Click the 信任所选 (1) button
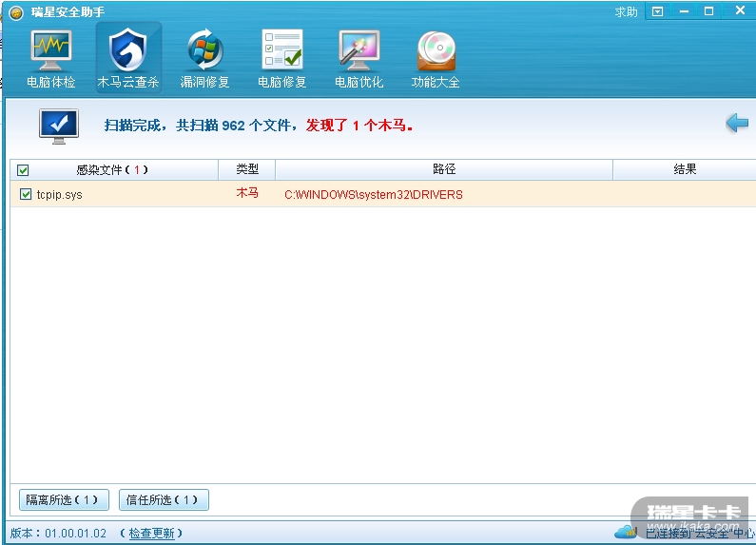756x545 pixels. (164, 499)
